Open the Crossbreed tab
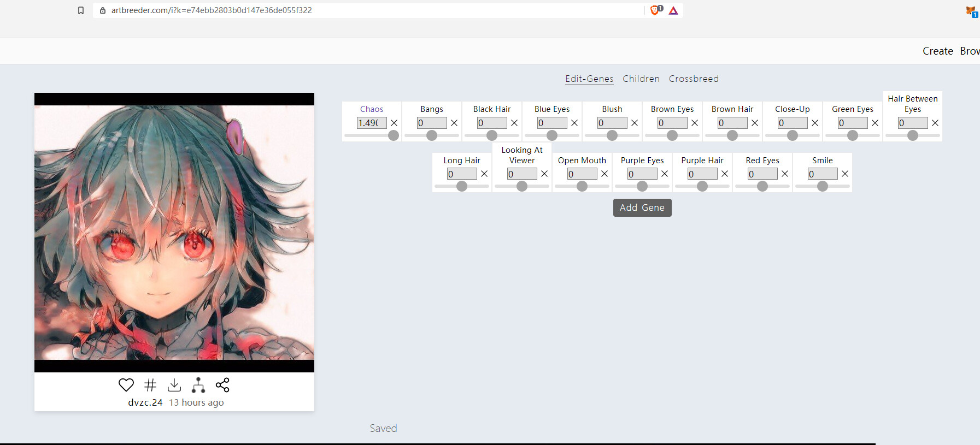Viewport: 980px width, 445px height. (694, 79)
